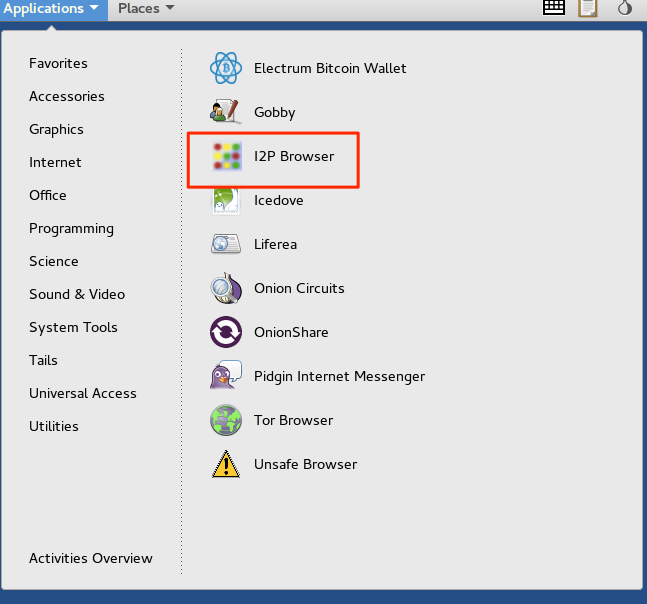Select the Programming category
647x604 pixels.
pyautogui.click(x=71, y=229)
